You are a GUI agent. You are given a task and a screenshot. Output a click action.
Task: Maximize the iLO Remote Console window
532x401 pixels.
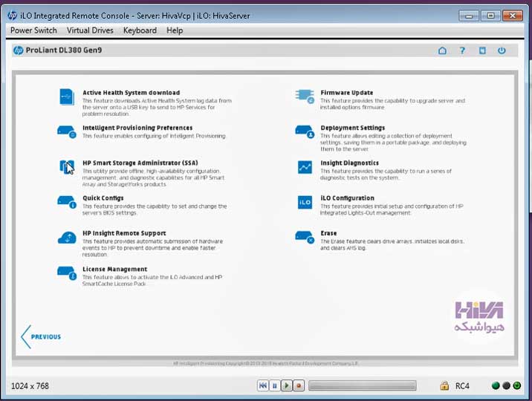[x=490, y=16]
